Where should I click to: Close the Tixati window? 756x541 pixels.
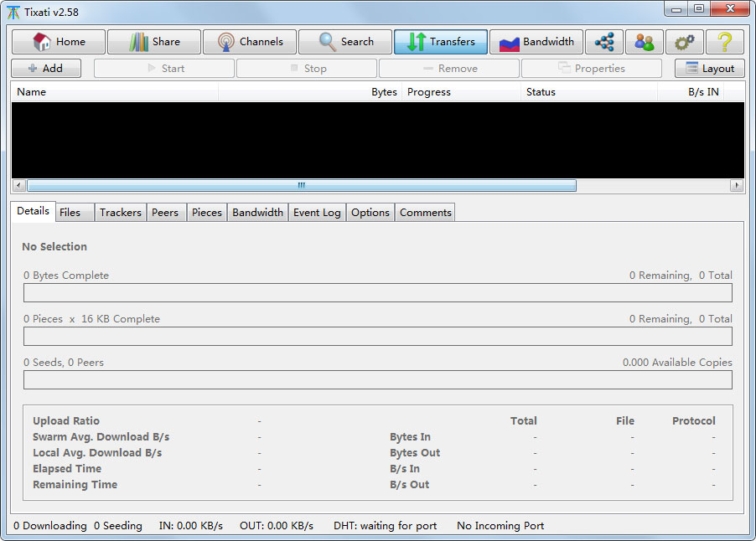(731, 9)
